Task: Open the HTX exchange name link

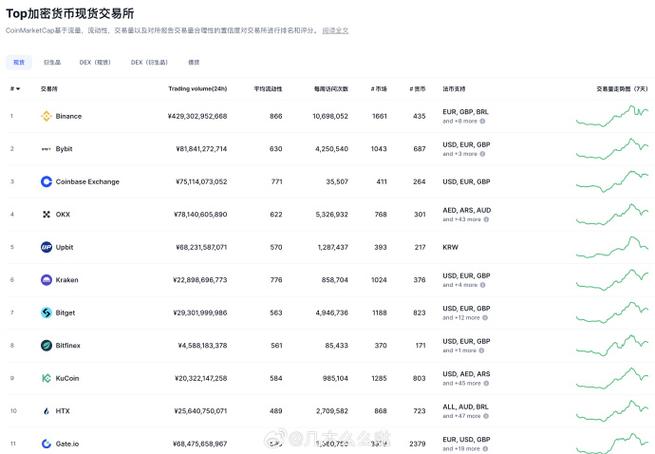Action: [63, 411]
